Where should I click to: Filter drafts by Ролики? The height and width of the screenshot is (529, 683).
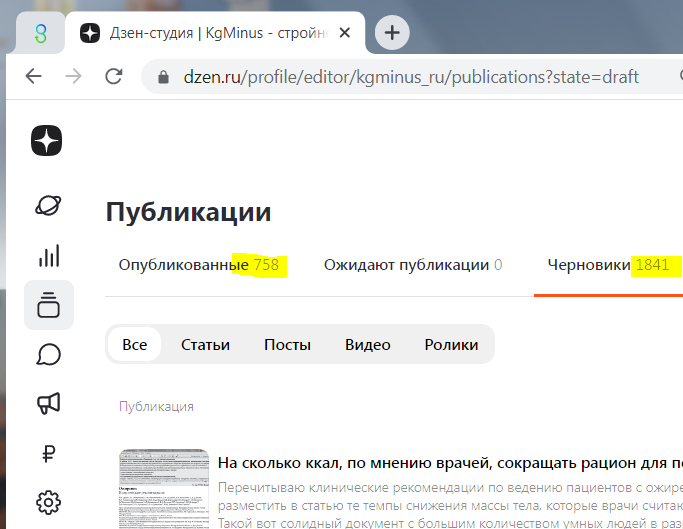[451, 344]
